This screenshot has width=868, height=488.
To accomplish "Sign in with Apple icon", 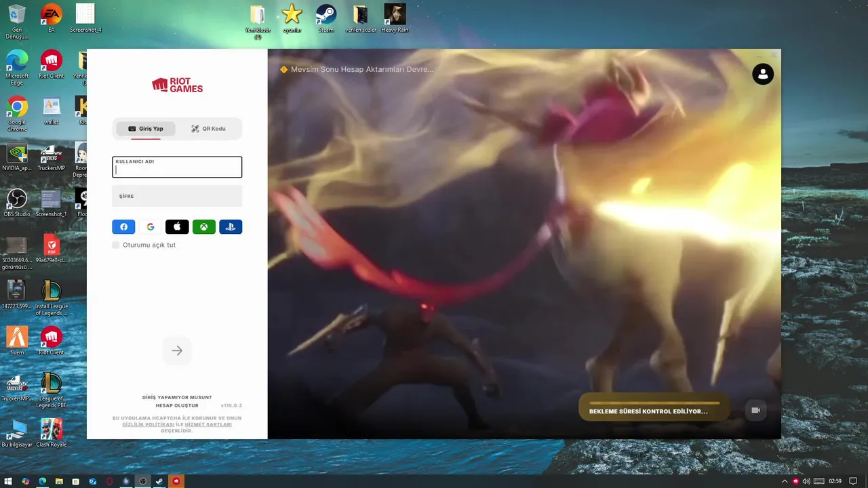I will click(177, 227).
